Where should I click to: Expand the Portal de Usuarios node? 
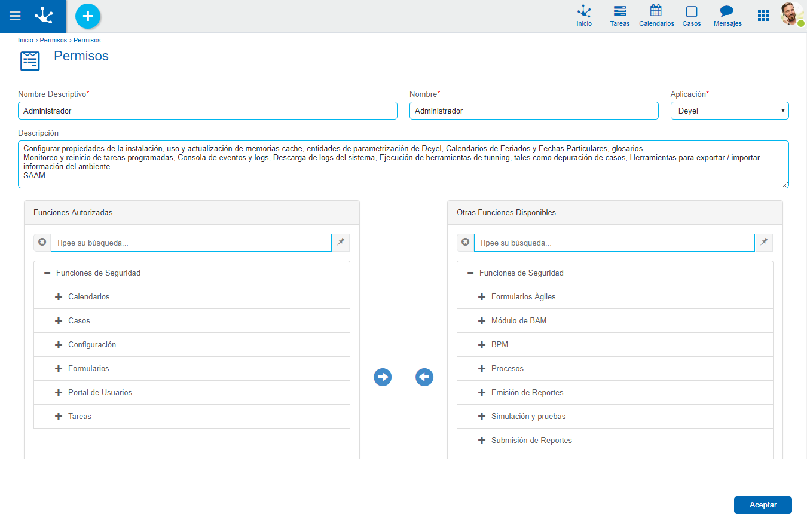[59, 393]
